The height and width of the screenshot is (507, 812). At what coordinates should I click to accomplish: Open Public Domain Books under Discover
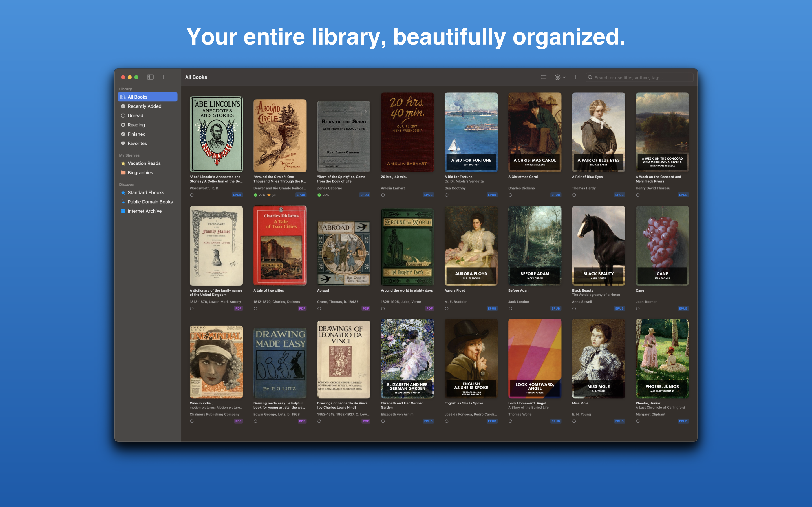click(150, 201)
